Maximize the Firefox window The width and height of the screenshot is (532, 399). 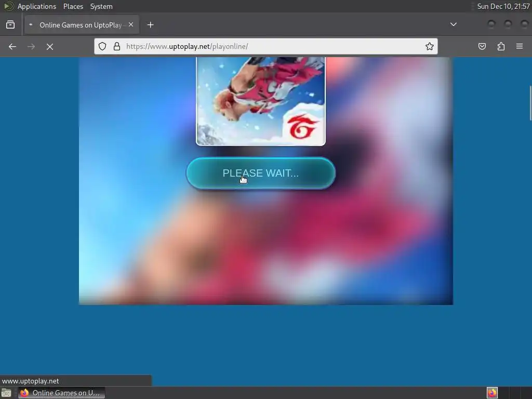(508, 24)
